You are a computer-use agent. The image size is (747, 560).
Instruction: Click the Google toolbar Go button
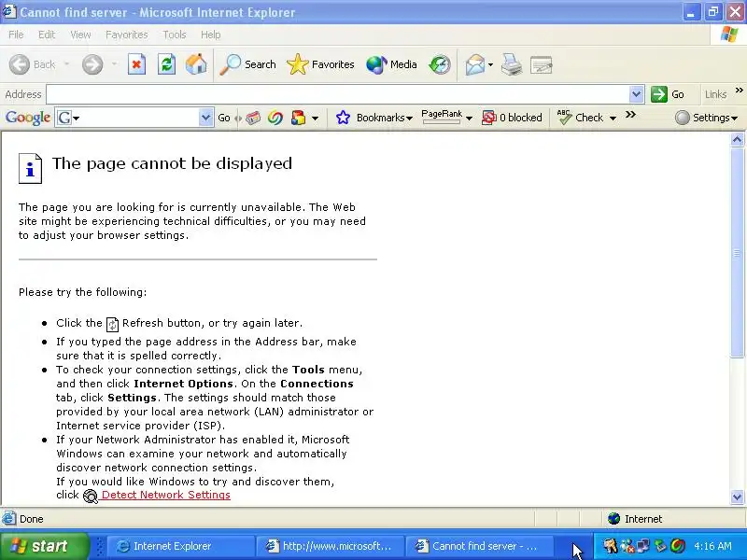[x=224, y=118]
